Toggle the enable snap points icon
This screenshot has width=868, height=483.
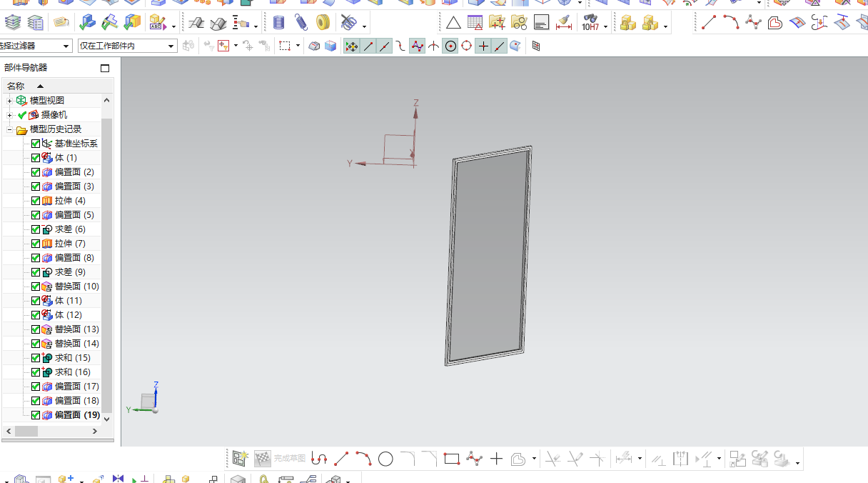point(352,46)
